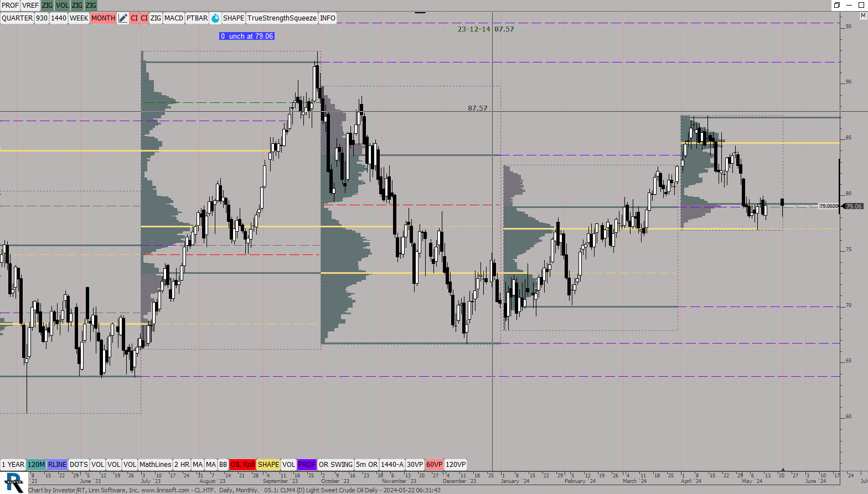Click the 'CLM4 (D) Light Sweet Crude Oil Daily' status text
Image resolution: width=868 pixels, height=494 pixels.
(329, 490)
